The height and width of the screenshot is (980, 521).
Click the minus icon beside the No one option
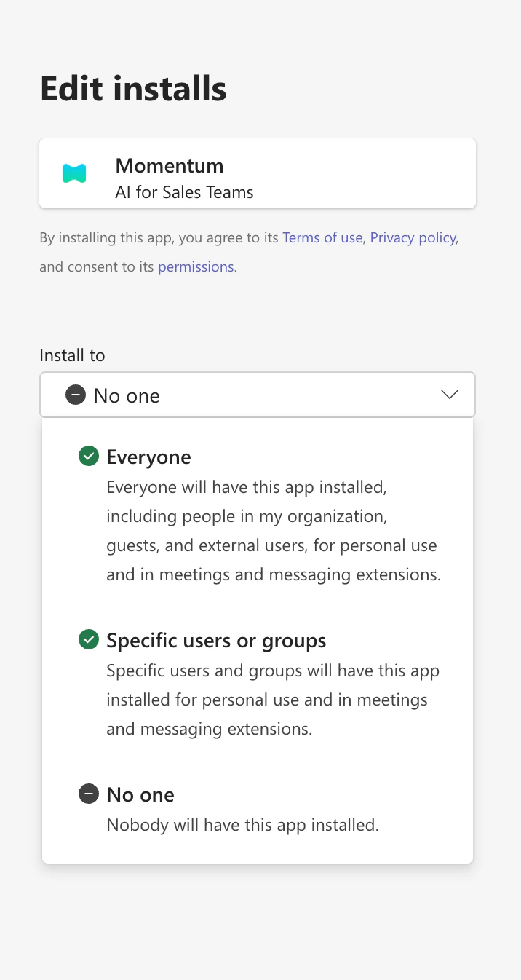coord(88,794)
